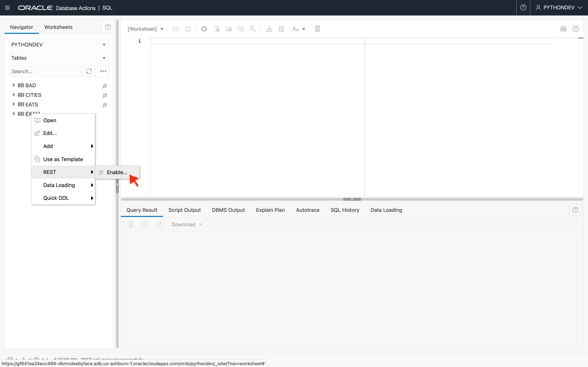Screen dimensions: 588x367
Task: Toggle REST status icon beside CITIES table
Action: [x=105, y=95]
